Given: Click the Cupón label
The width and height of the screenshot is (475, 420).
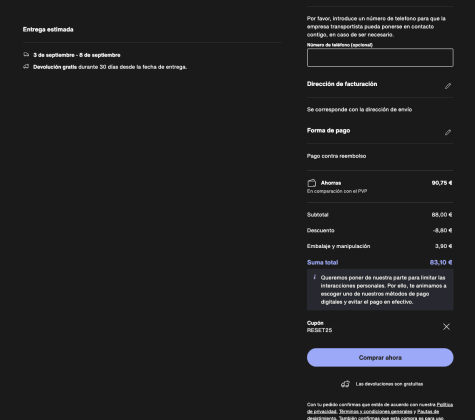Looking at the screenshot, I should point(315,323).
